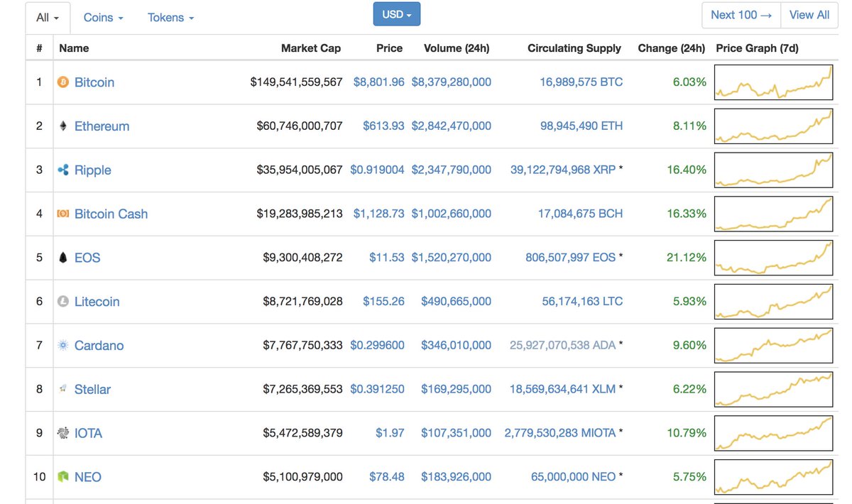Image resolution: width=852 pixels, height=504 pixels.
Task: Open the Coins dropdown
Action: pos(103,18)
